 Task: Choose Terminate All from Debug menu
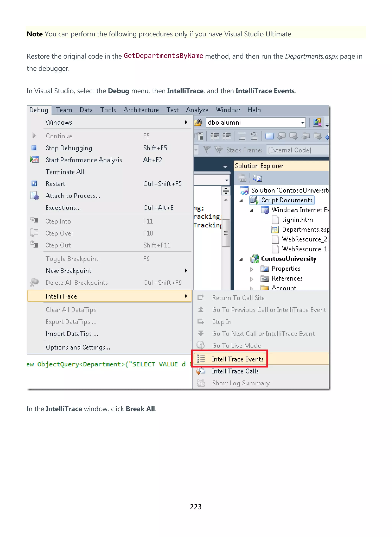[110, 172]
